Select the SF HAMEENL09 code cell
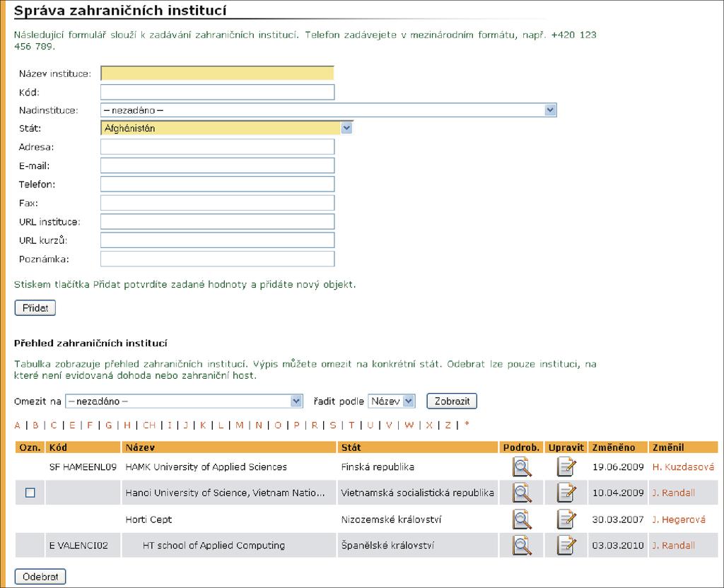This screenshot has height=588, width=724. (x=83, y=466)
